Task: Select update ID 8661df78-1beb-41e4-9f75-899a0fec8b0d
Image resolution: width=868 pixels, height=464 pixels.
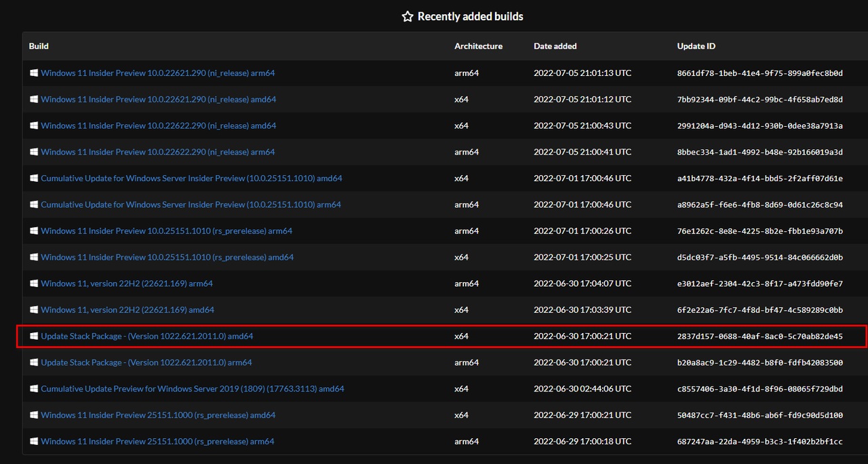Action: tap(760, 73)
